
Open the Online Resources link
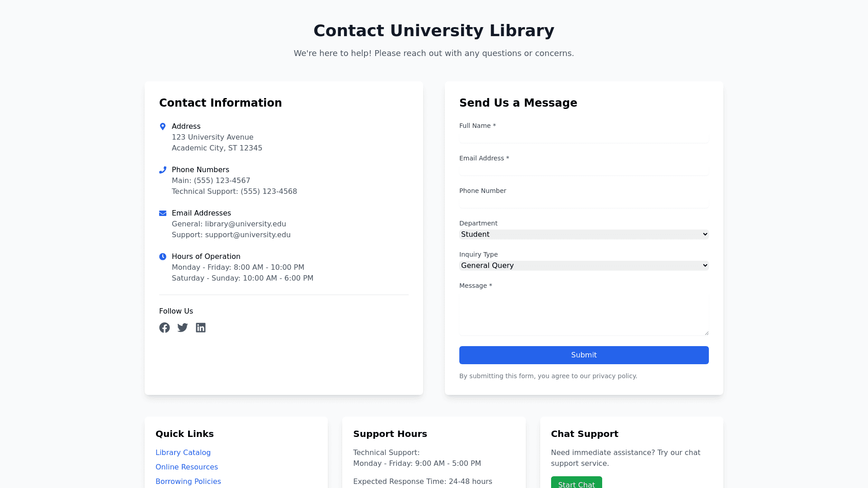[x=187, y=467]
